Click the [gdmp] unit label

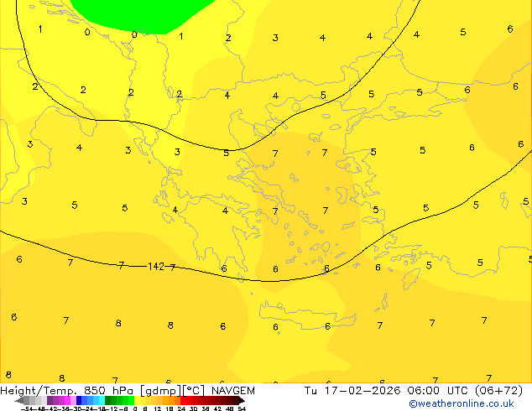160,391
